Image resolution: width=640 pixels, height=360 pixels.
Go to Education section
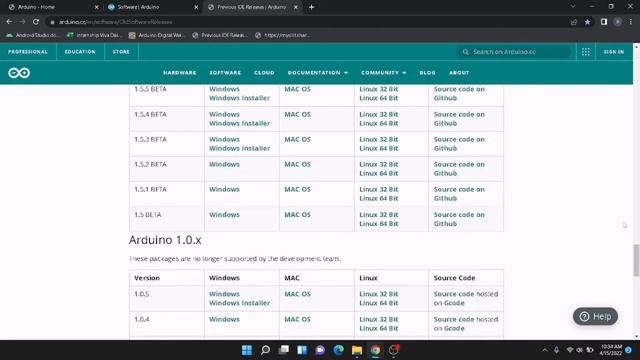(x=80, y=52)
